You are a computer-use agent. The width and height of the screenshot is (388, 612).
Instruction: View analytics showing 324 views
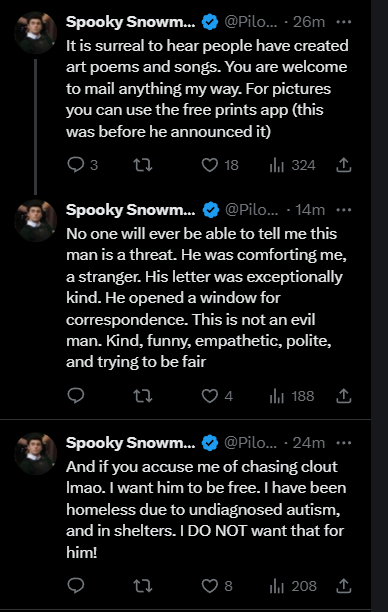[292, 165]
